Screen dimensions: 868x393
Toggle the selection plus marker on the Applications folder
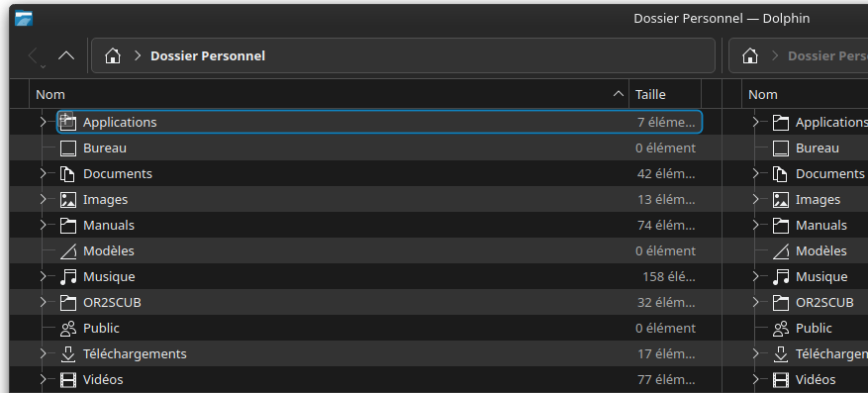[x=64, y=118]
